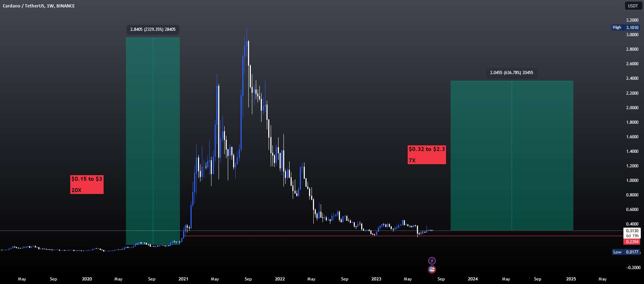This screenshot has width=644, height=284.
Task: Click the red 0.2394 price line label
Action: [x=632, y=242]
